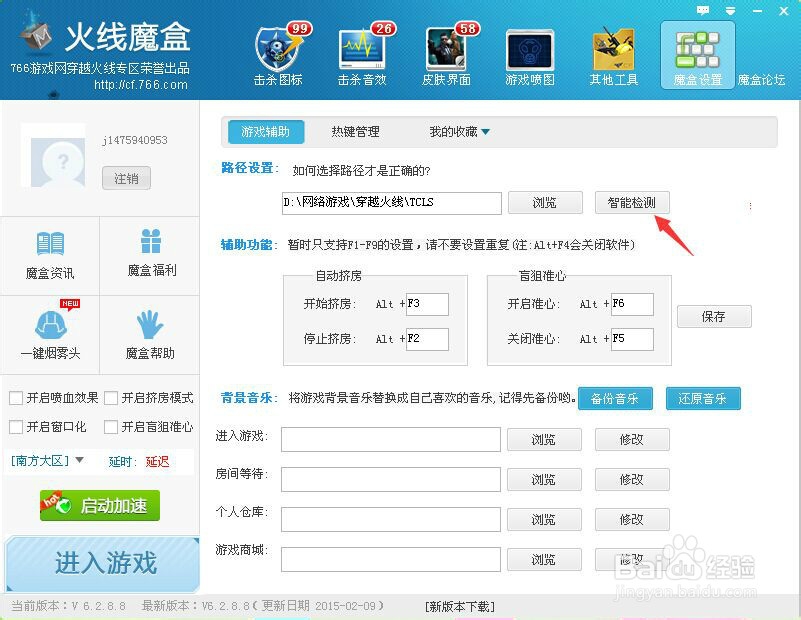Click the 个人仓库 music path field

(x=391, y=519)
